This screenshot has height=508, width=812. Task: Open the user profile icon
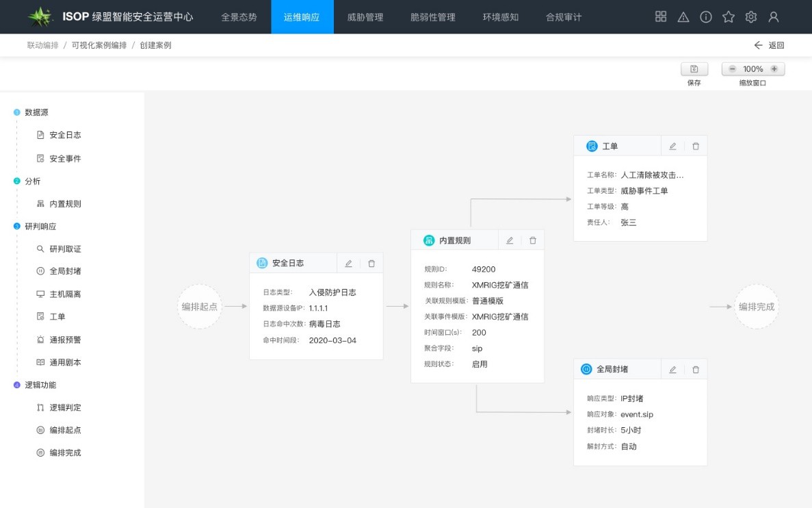[773, 17]
